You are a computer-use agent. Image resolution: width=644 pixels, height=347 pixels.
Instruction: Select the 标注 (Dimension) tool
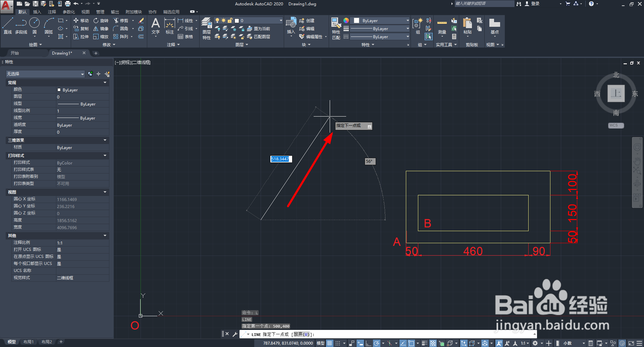(x=170, y=26)
